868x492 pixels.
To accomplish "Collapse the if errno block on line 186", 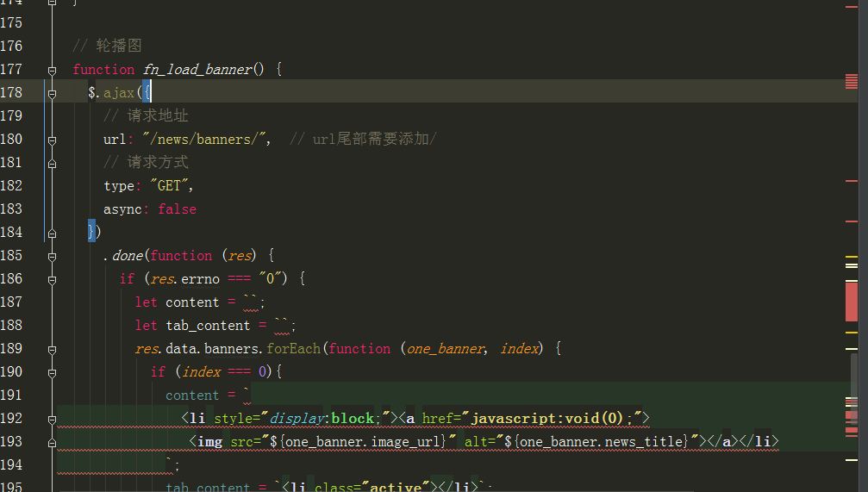I will tap(52, 280).
